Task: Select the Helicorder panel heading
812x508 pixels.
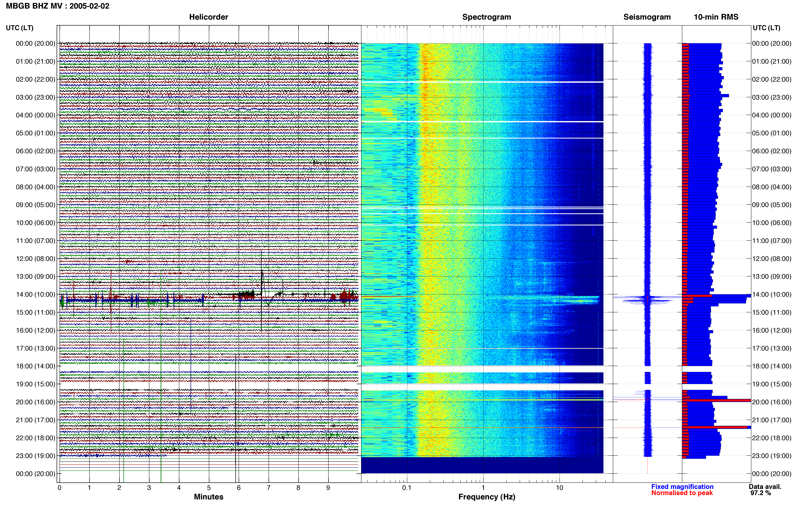Action: [209, 17]
